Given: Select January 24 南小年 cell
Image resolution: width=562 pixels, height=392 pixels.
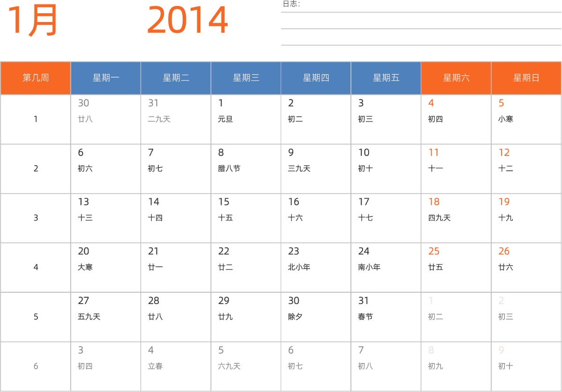Looking at the screenshot, I should pyautogui.click(x=386, y=268).
